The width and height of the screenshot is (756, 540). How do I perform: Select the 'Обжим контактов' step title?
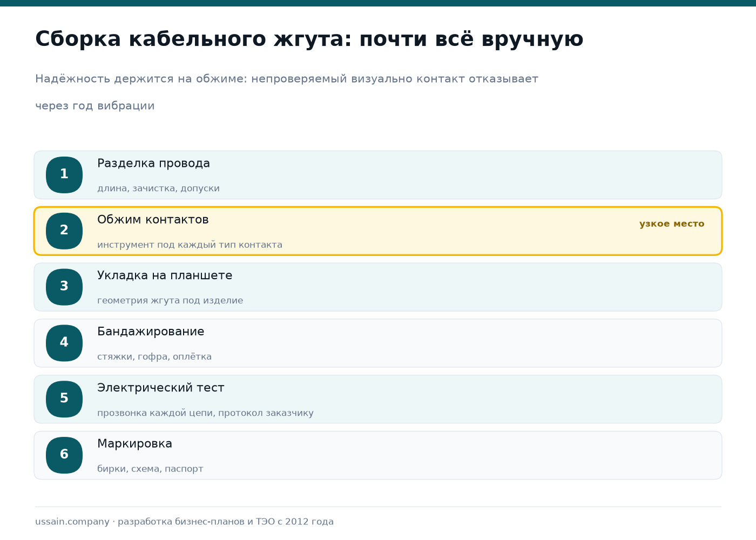tap(153, 220)
